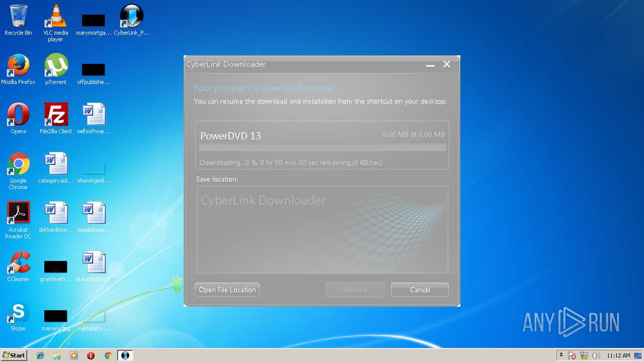
Task: Show hidden system tray icons
Action: pos(561,355)
